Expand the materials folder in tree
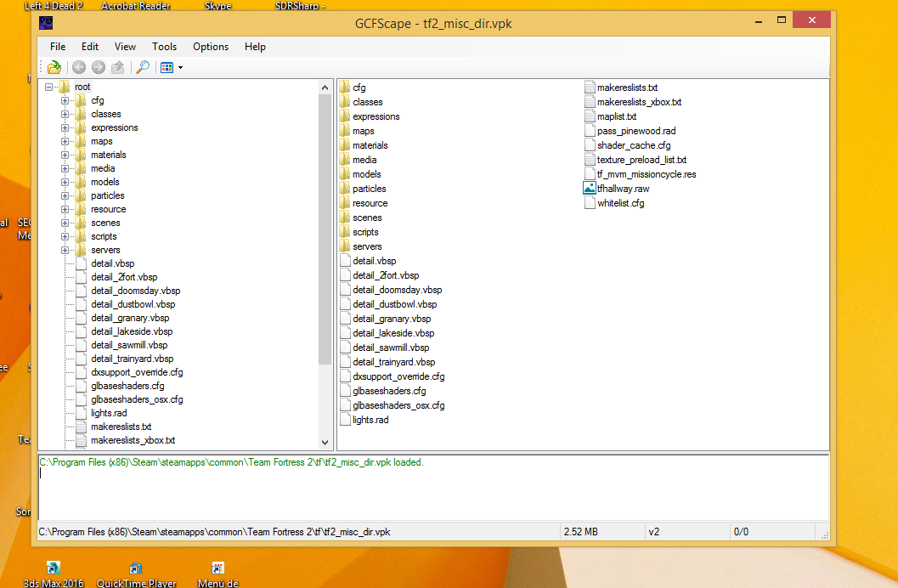This screenshot has height=588, width=898. (x=65, y=155)
